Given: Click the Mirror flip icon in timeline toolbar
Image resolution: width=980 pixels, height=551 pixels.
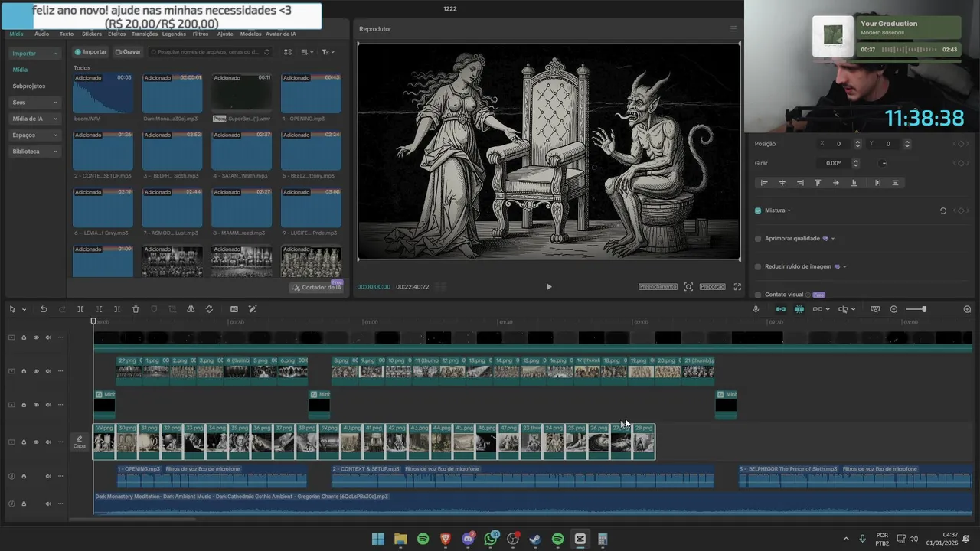Looking at the screenshot, I should coord(191,309).
